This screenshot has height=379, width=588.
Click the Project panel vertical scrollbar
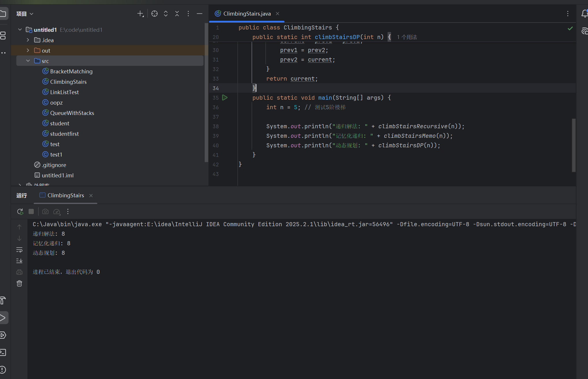pos(206,92)
